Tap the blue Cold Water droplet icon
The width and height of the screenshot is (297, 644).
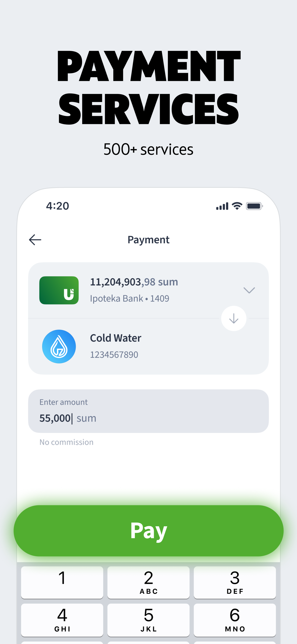point(59,346)
